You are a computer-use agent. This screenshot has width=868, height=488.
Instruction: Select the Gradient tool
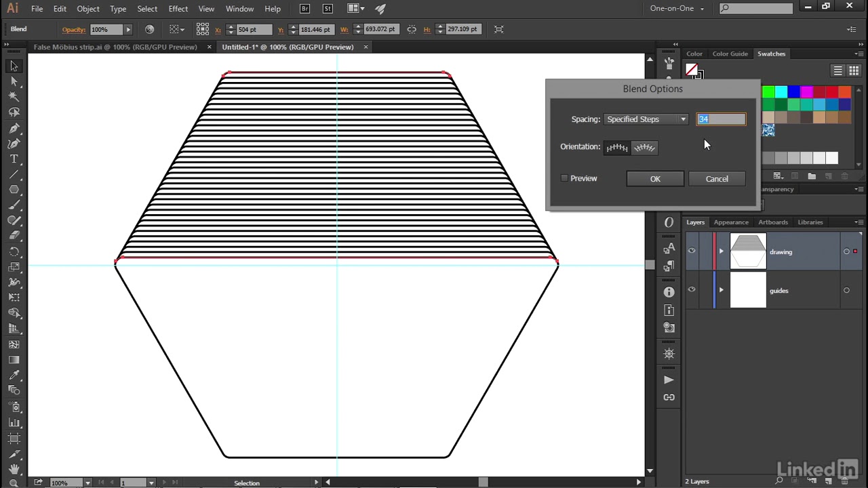pyautogui.click(x=14, y=359)
